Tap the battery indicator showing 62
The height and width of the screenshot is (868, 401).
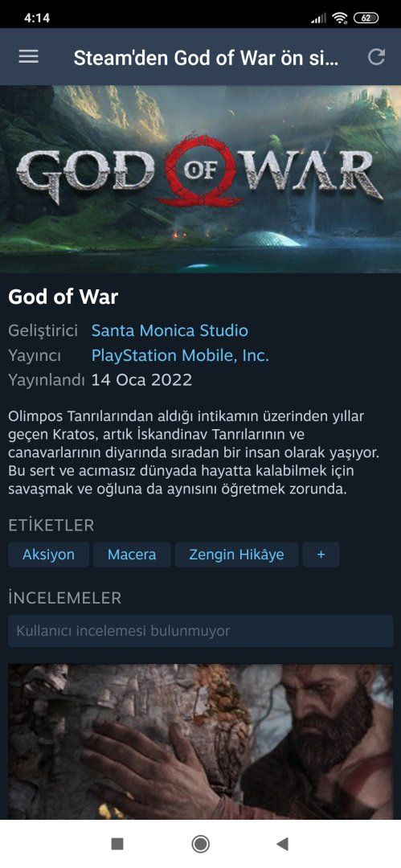pyautogui.click(x=366, y=18)
